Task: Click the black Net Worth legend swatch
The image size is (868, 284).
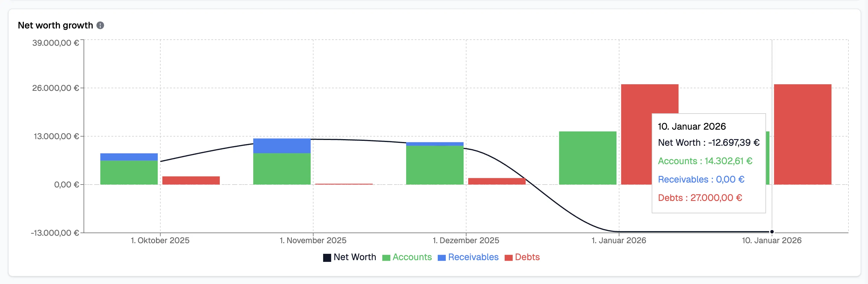Action: (327, 257)
